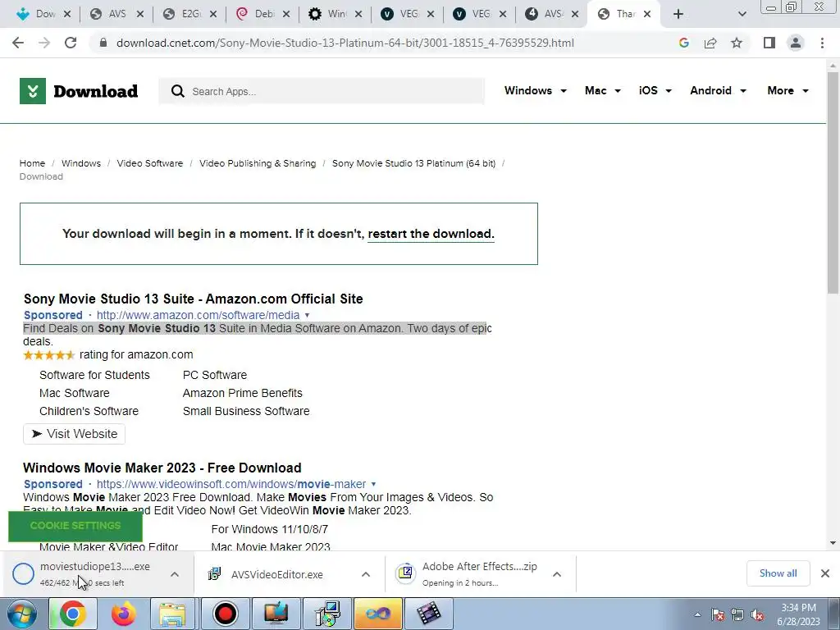This screenshot has height=630, width=840.
Task: Open the Windows Start button
Action: (x=21, y=614)
